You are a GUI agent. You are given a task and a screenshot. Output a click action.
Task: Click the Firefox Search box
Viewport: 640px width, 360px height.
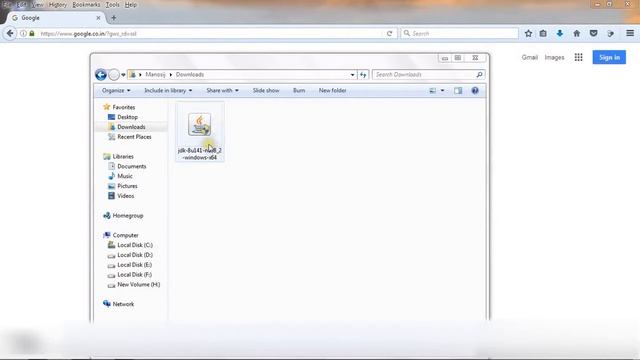point(459,33)
